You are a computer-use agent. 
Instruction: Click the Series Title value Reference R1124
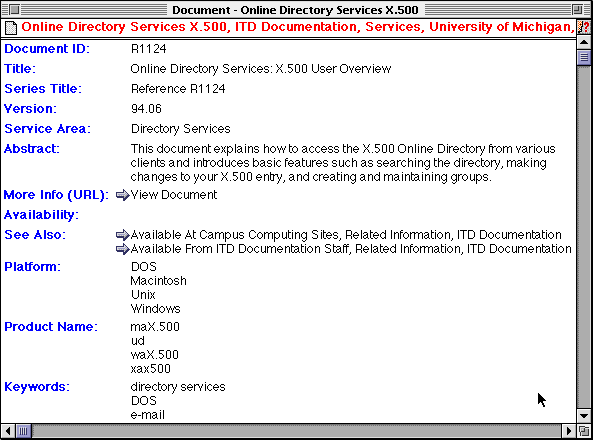coord(178,89)
